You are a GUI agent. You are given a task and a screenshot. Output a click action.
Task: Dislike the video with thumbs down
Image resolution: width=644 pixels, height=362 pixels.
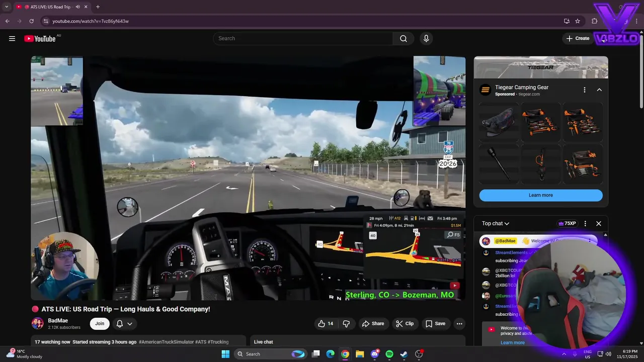(346, 324)
